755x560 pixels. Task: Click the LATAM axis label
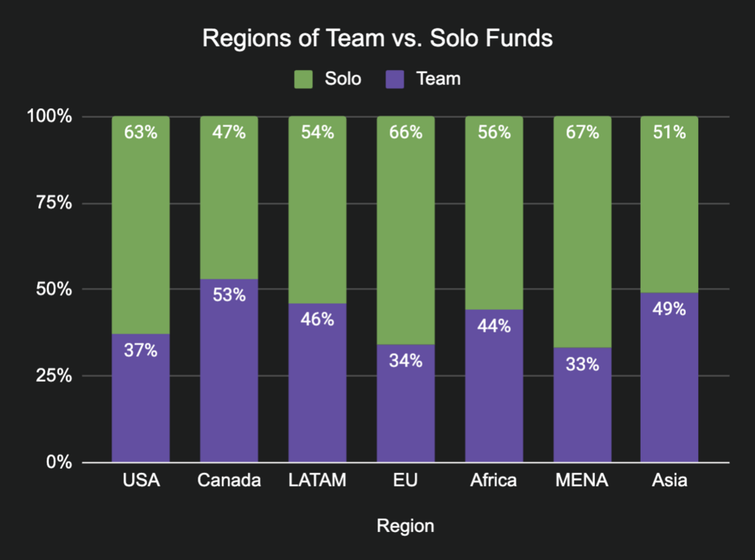pos(317,481)
